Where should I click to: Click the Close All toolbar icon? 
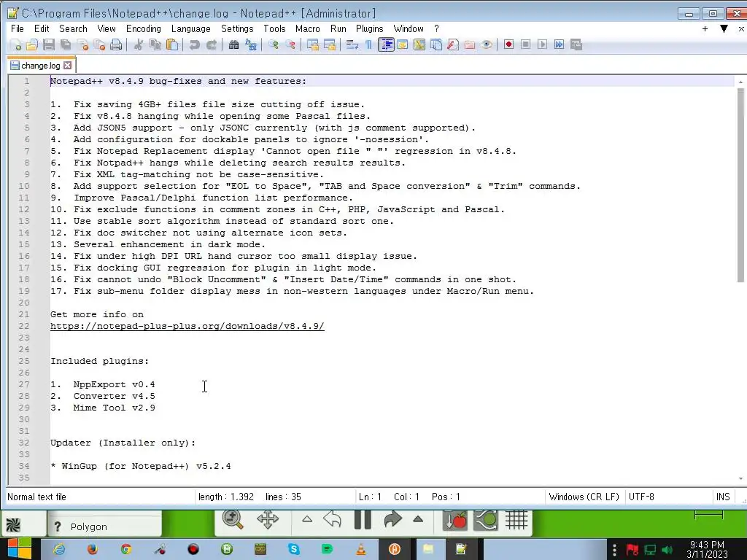(x=99, y=44)
